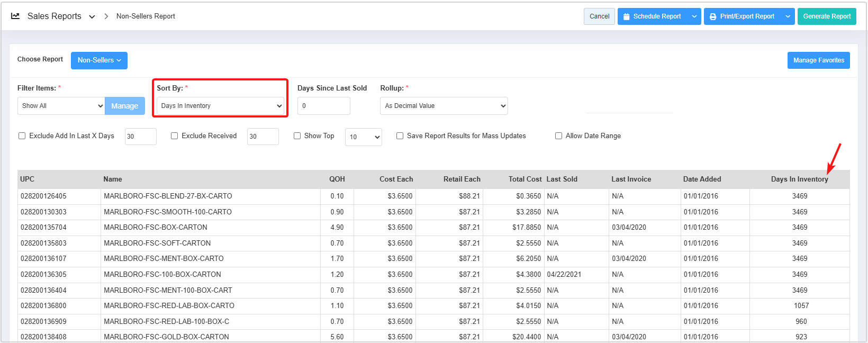Expand the Rollup As Decimal Value dropdown
Viewport: 868px width, 343px height.
444,106
